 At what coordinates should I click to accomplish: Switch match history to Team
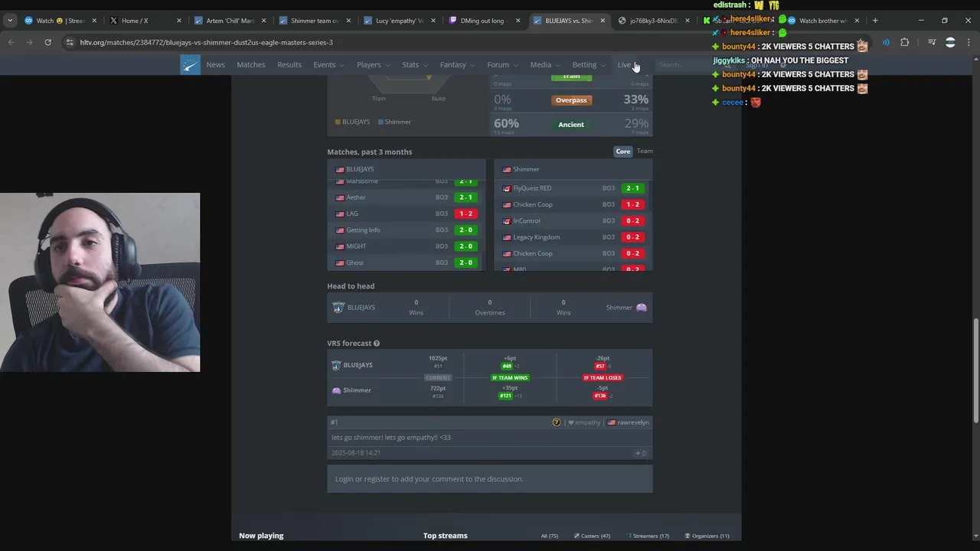tap(645, 152)
